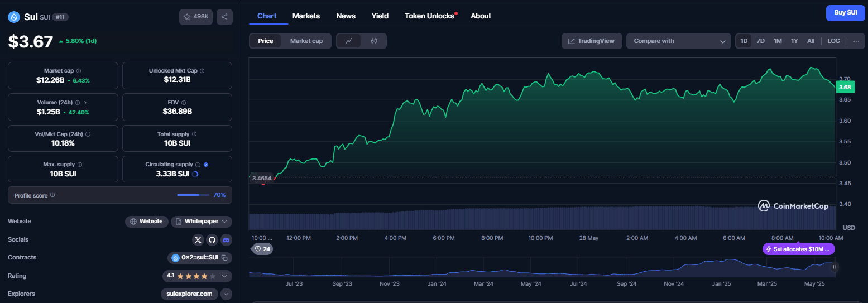Click verified badge next to Circulating supply

(206, 165)
